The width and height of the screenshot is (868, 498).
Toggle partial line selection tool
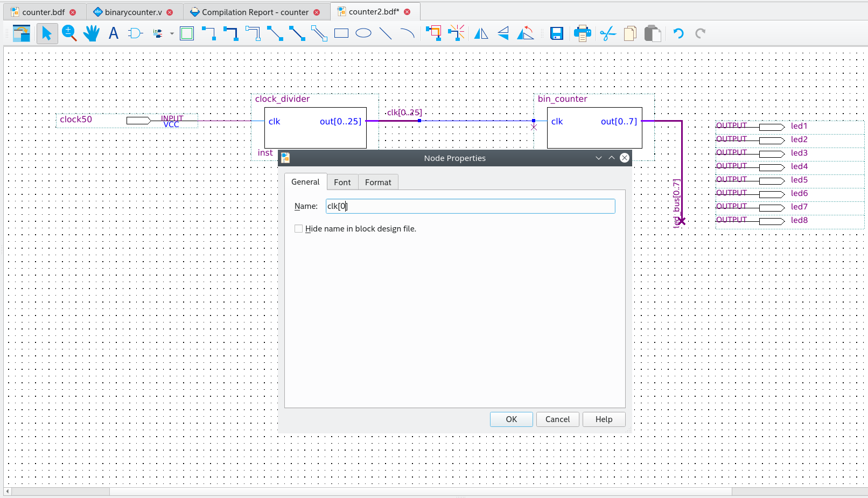point(433,33)
